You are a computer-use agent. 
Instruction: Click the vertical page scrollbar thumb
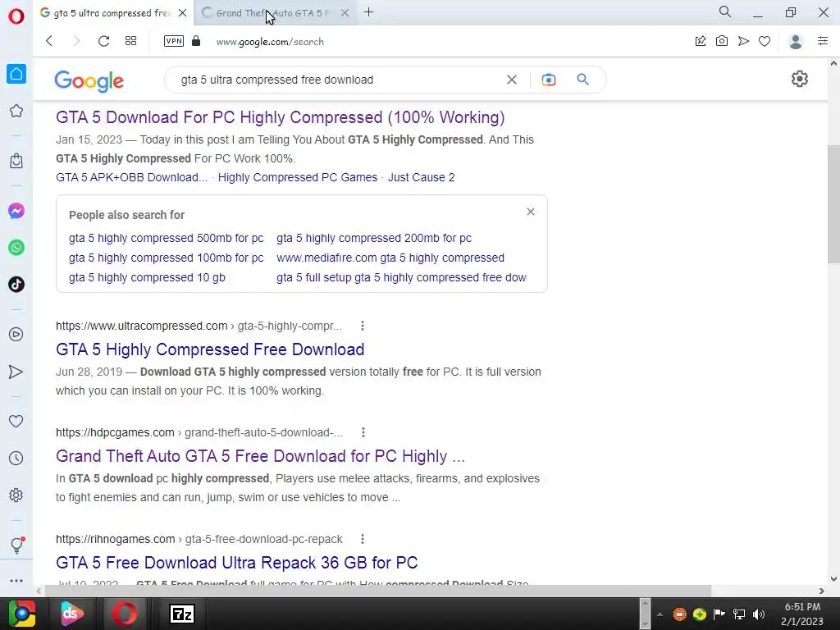click(x=833, y=203)
